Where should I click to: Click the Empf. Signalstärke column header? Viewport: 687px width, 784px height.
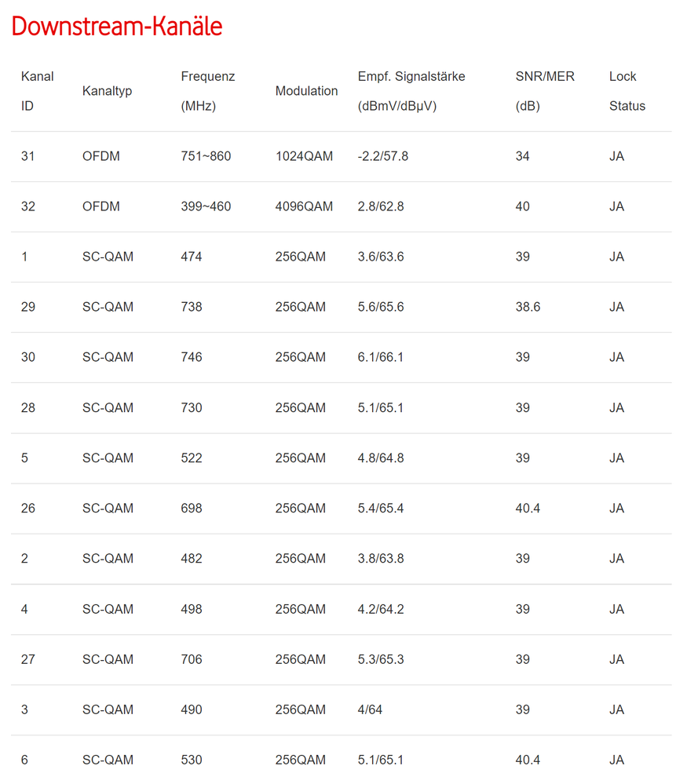[x=411, y=91]
